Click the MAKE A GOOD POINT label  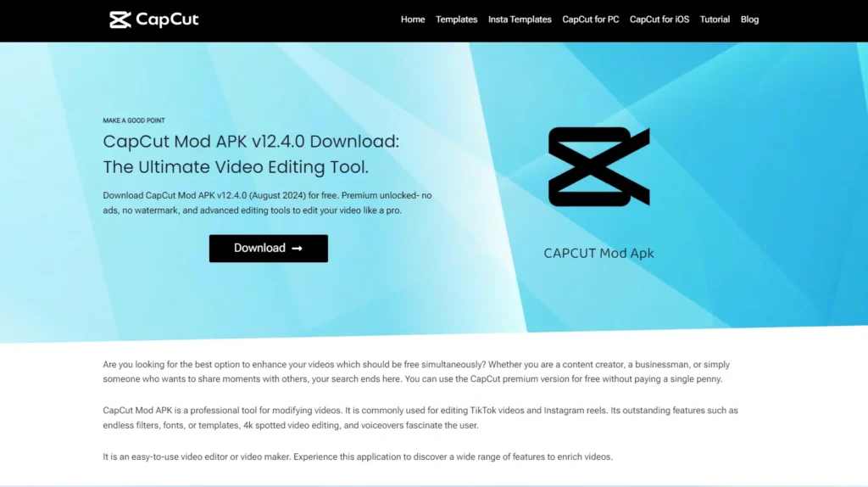(x=133, y=120)
